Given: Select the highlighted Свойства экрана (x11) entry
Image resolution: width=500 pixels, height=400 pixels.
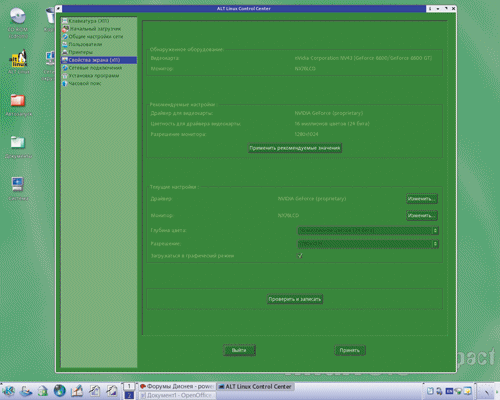Looking at the screenshot, I should pos(99,60).
